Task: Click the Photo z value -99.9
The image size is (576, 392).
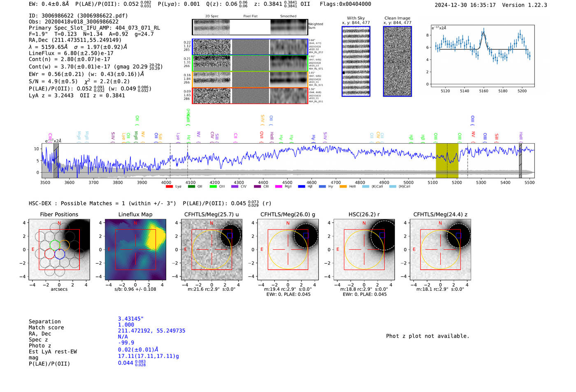Action: tap(126, 343)
